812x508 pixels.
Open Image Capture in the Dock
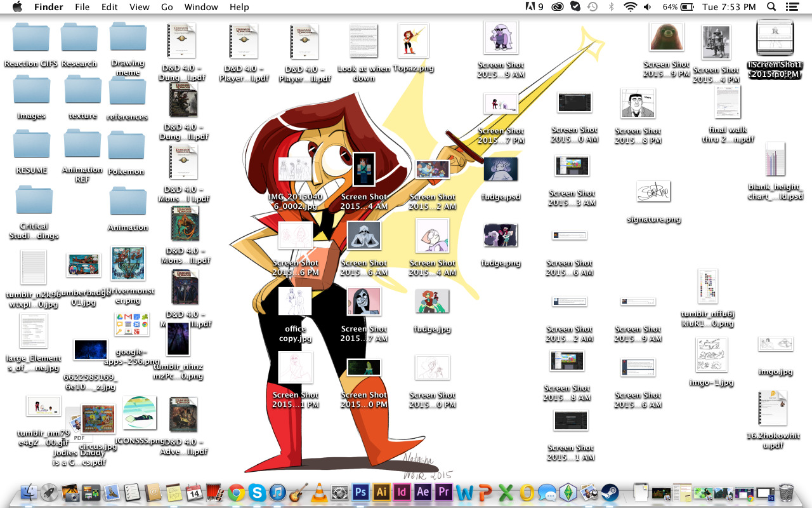(x=70, y=492)
